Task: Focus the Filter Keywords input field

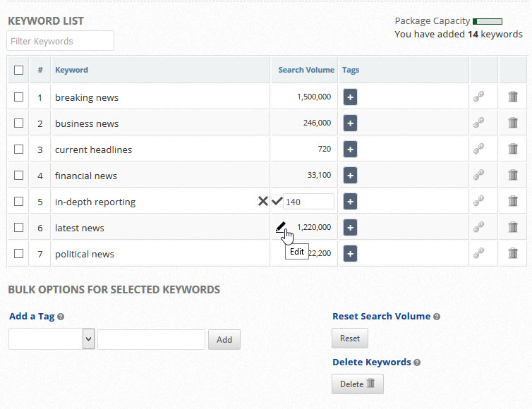Action: (x=61, y=41)
